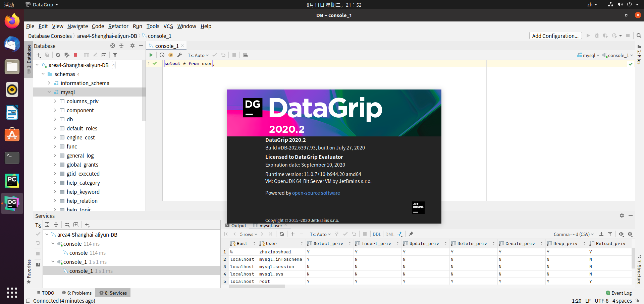Viewport: 644px width, 304px height.
Task: Collapse all nodes in Services toolbar
Action: (x=56, y=225)
